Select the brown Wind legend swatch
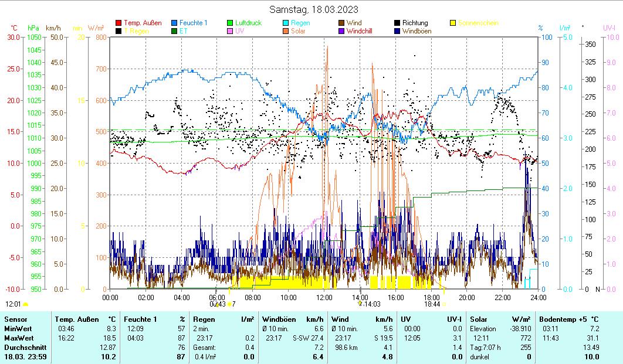 click(x=341, y=23)
